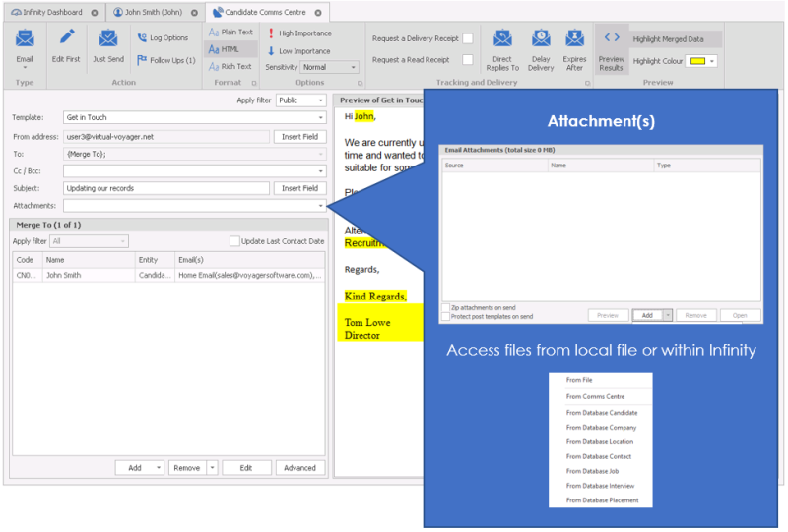Viewport: 788px width, 532px height.
Task: Toggle the Preview Results button
Action: tap(612, 39)
